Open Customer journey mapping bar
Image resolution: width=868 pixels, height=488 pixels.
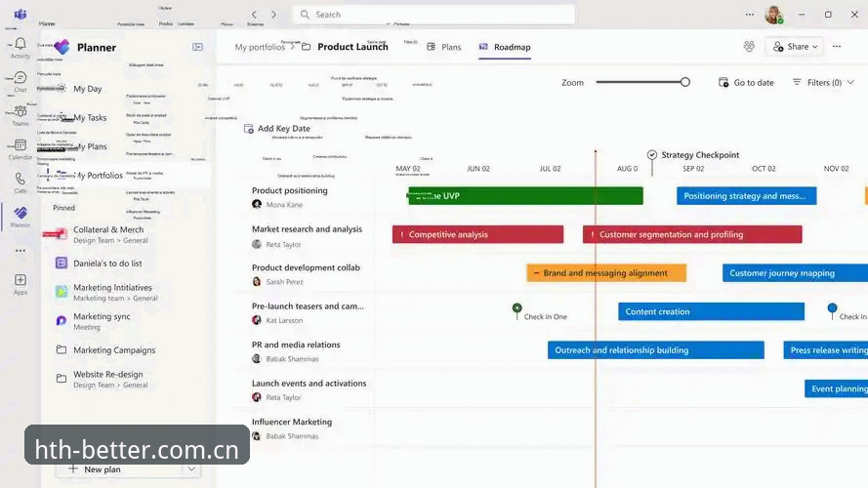click(795, 272)
